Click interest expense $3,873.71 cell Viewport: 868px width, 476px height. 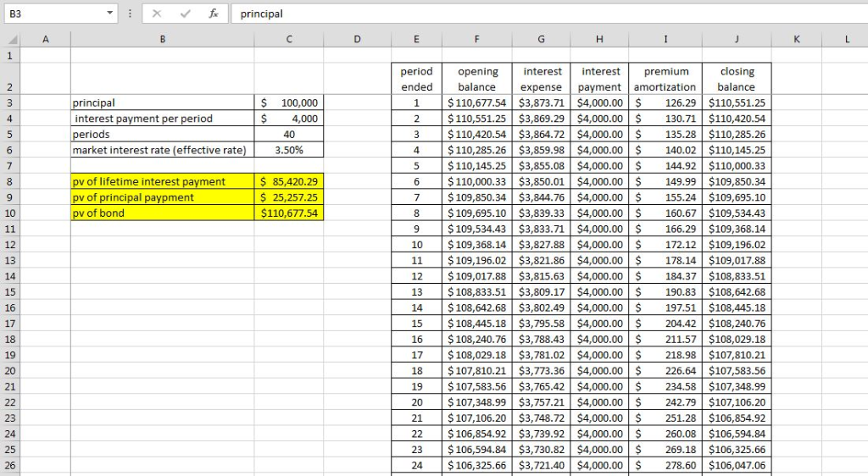pos(541,102)
